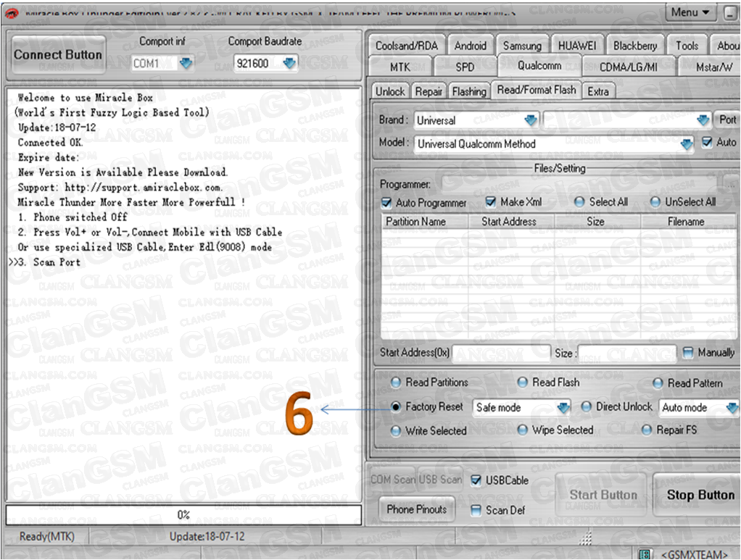The width and height of the screenshot is (741, 560).
Task: Open the Menu button at top
Action: [690, 12]
